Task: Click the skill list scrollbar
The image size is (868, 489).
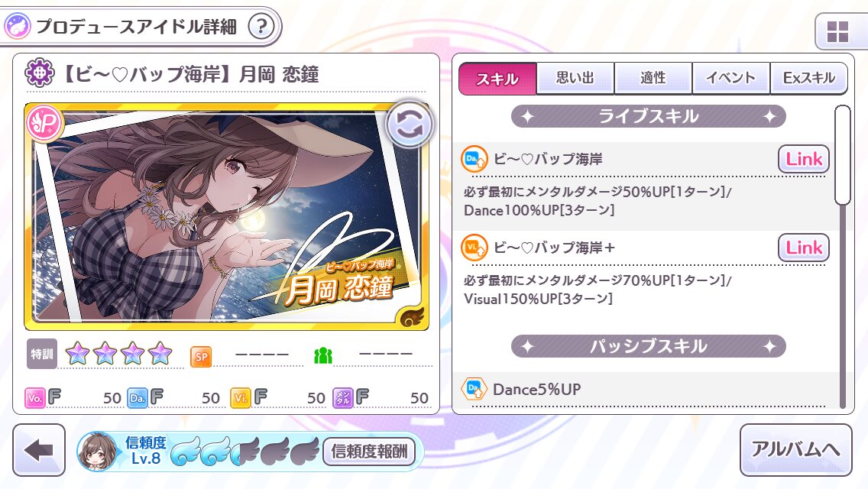Action: click(843, 257)
